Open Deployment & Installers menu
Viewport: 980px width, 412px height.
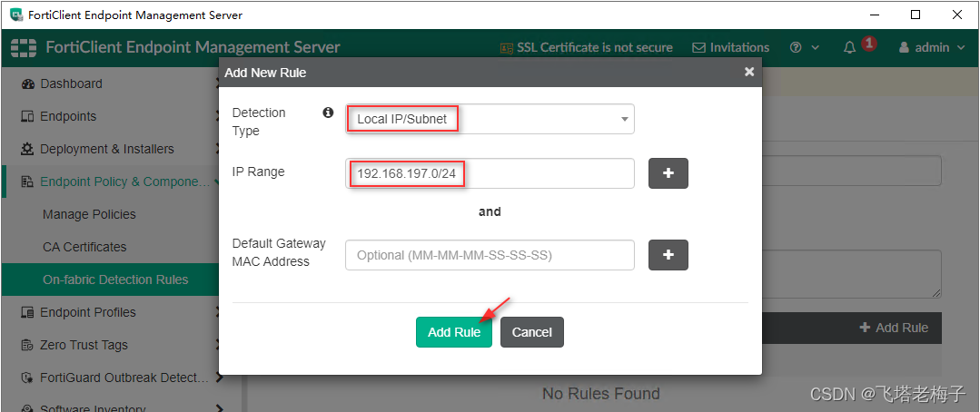pos(107,149)
